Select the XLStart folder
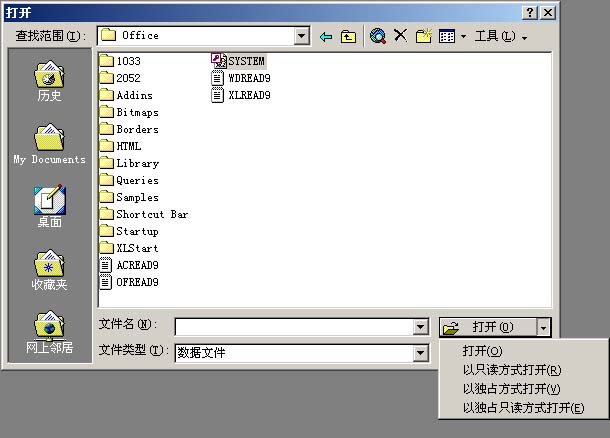This screenshot has width=610, height=438. click(129, 248)
